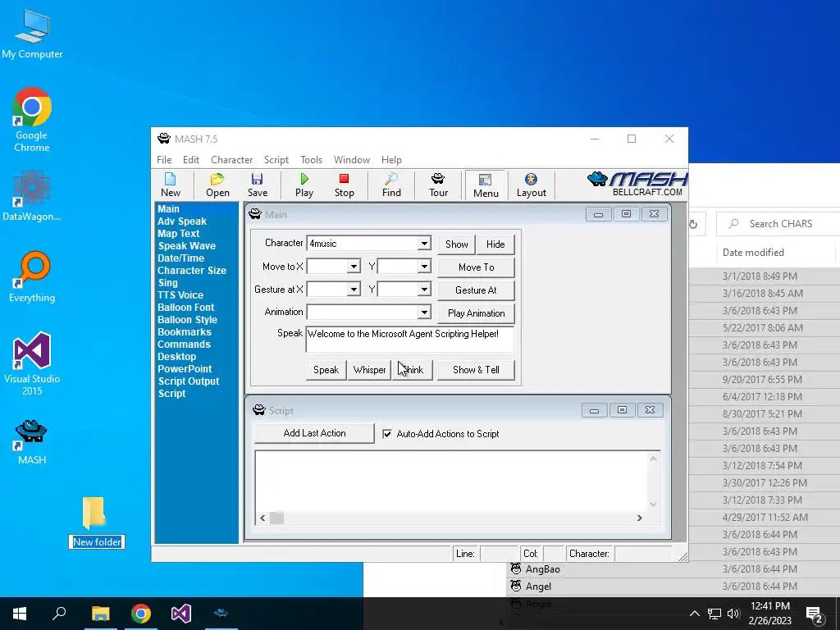Viewport: 840px width, 630px height.
Task: Select Balloon Font in the left panel
Action: (185, 308)
